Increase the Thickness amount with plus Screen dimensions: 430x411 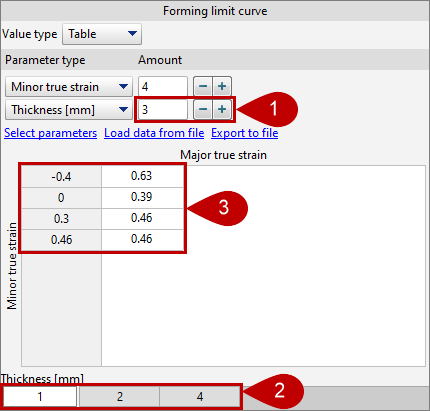point(222,109)
